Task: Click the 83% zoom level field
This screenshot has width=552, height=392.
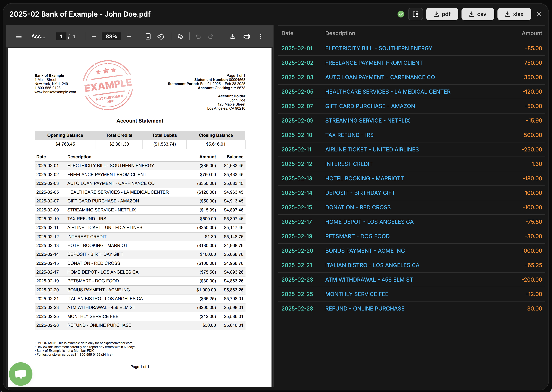Action: tap(111, 37)
